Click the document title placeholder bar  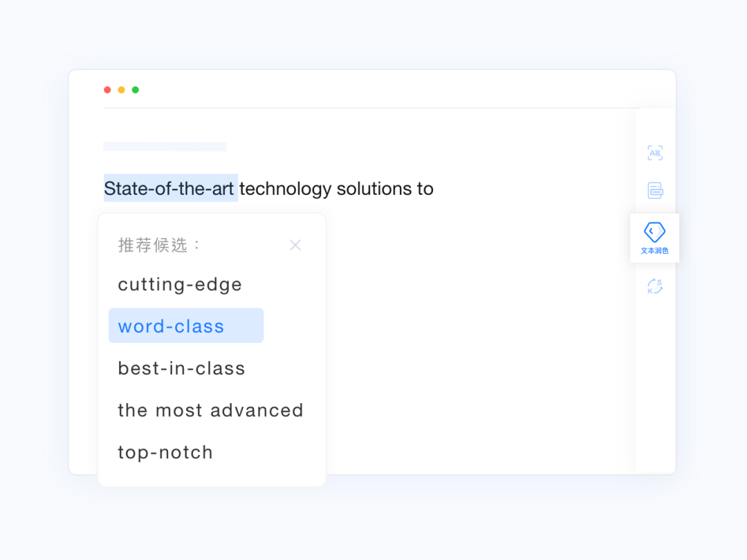pos(165,146)
